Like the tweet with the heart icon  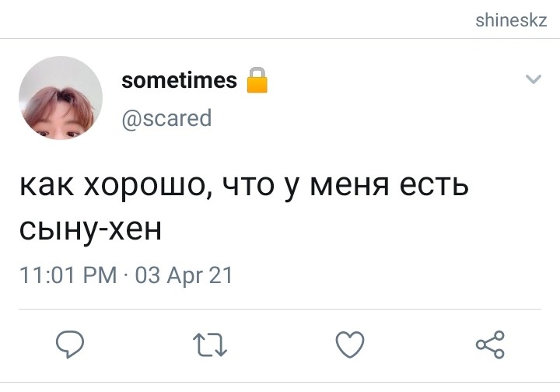[350, 344]
